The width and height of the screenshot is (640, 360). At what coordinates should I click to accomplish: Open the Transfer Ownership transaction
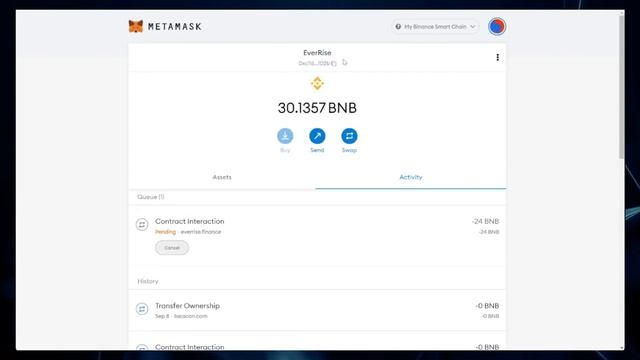tap(317, 311)
